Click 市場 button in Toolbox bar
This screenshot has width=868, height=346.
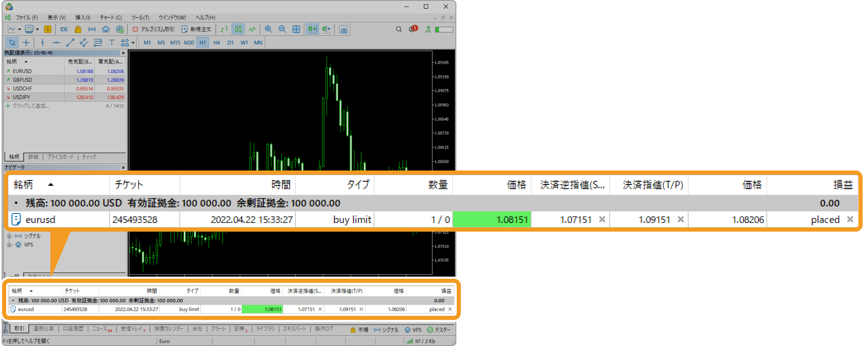click(359, 329)
